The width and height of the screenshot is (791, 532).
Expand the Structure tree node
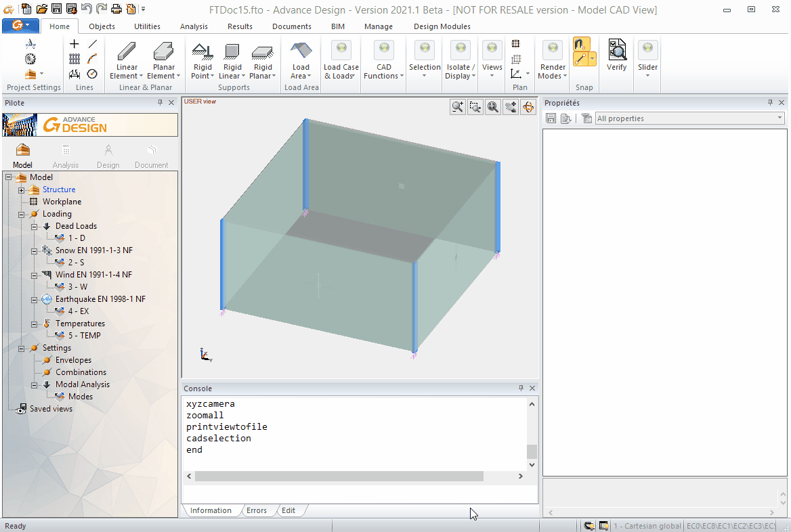pyautogui.click(x=21, y=190)
